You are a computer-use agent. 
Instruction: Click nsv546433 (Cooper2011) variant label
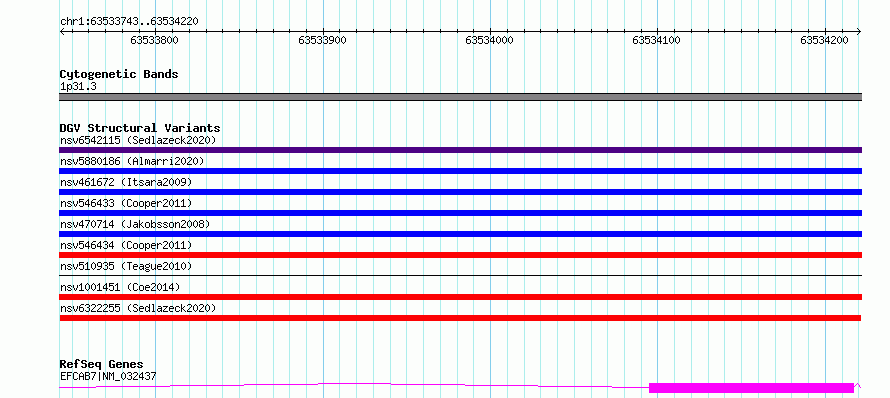coord(126,203)
